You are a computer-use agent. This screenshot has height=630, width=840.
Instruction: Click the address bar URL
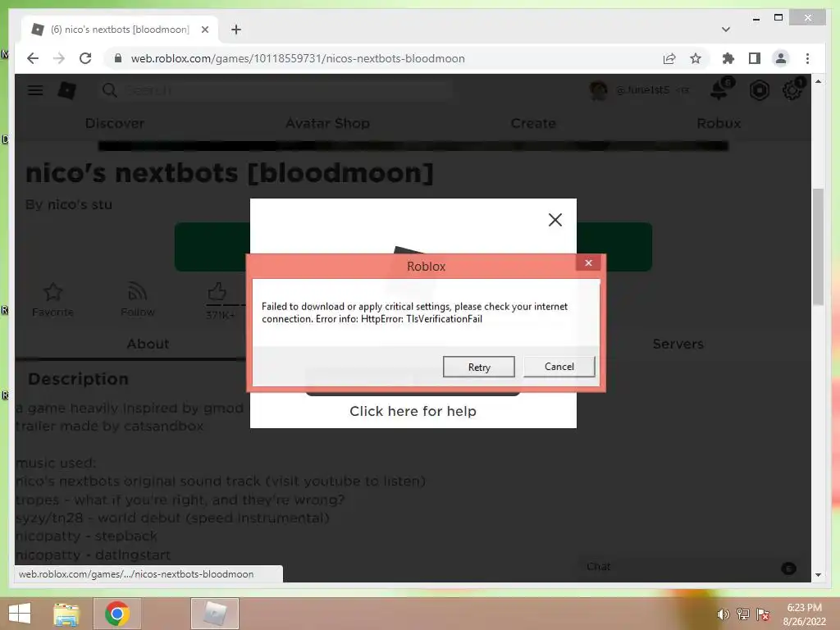[298, 58]
